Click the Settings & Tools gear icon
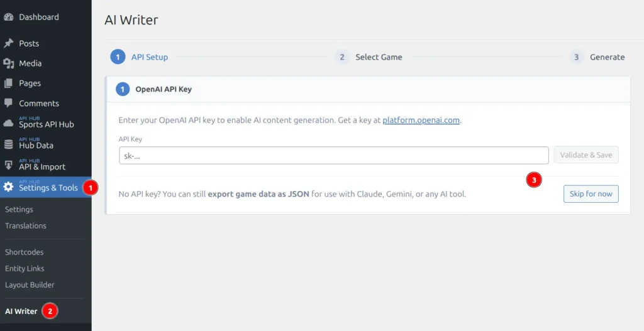Image resolution: width=644 pixels, height=331 pixels. point(8,187)
